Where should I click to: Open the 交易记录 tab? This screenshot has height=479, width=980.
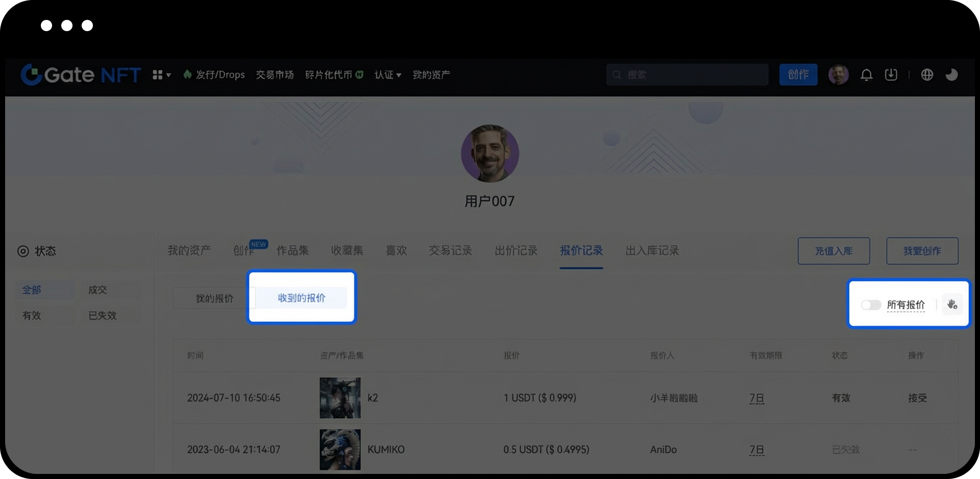(450, 250)
